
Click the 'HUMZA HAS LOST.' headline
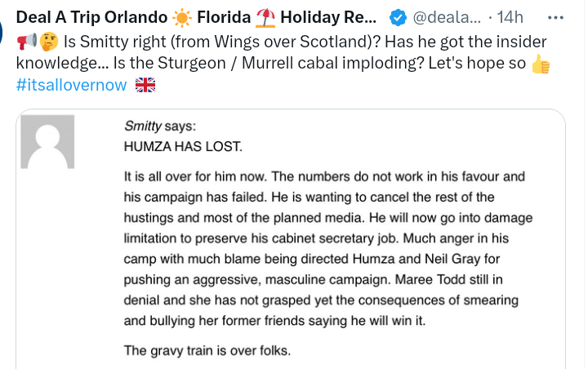183,147
